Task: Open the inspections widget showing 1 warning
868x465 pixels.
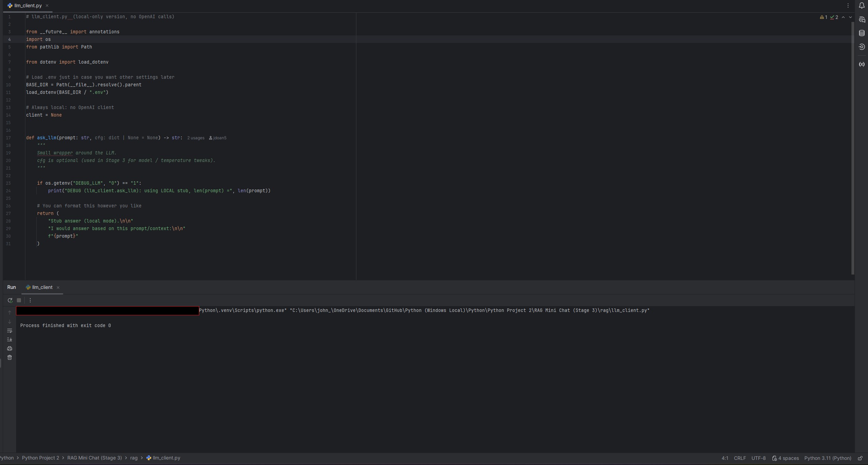Action: coord(823,17)
